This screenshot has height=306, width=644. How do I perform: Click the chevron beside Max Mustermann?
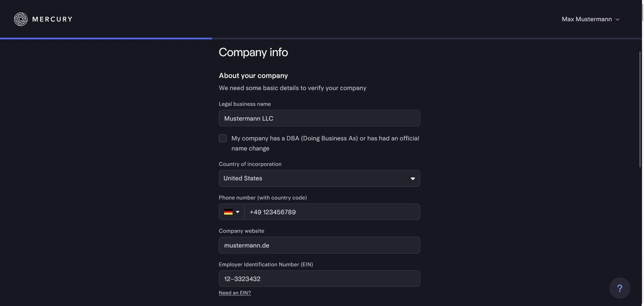tap(617, 19)
